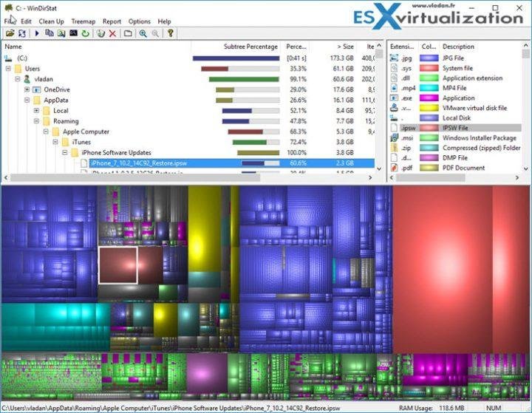Click the Command Prompt Here toolbar icon
The width and height of the screenshot is (532, 413).
tap(73, 33)
